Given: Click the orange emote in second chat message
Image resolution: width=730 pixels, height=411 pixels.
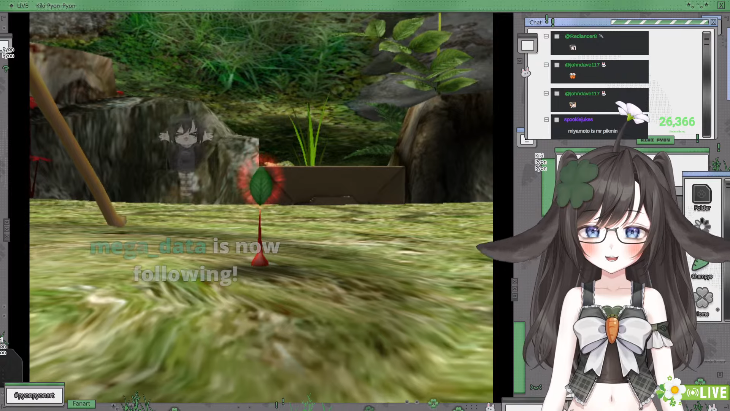Looking at the screenshot, I should point(572,76).
